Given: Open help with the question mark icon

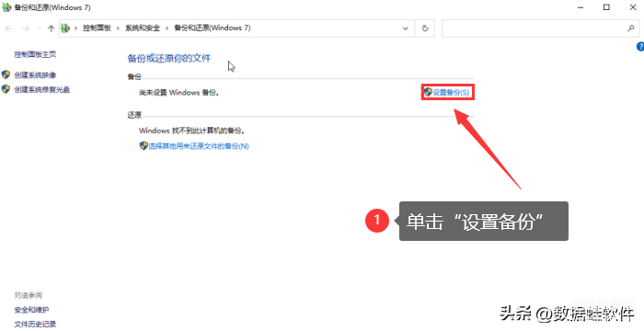Looking at the screenshot, I should pyautogui.click(x=640, y=47).
